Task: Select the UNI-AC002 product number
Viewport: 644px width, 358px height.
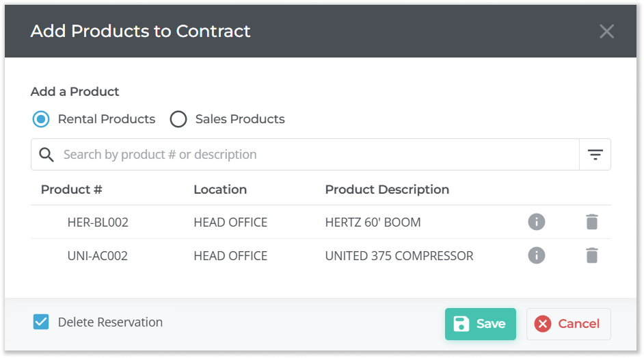Action: [97, 256]
